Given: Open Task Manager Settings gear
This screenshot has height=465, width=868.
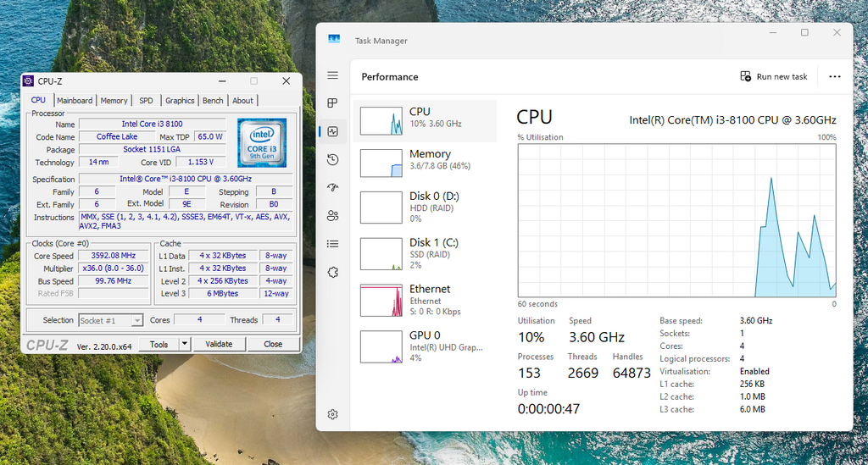Looking at the screenshot, I should (x=332, y=414).
